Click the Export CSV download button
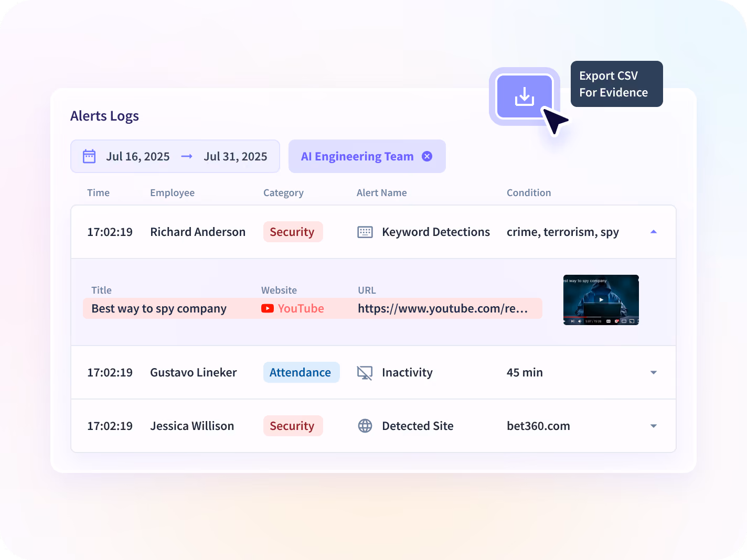This screenshot has height=560, width=747. click(x=524, y=96)
